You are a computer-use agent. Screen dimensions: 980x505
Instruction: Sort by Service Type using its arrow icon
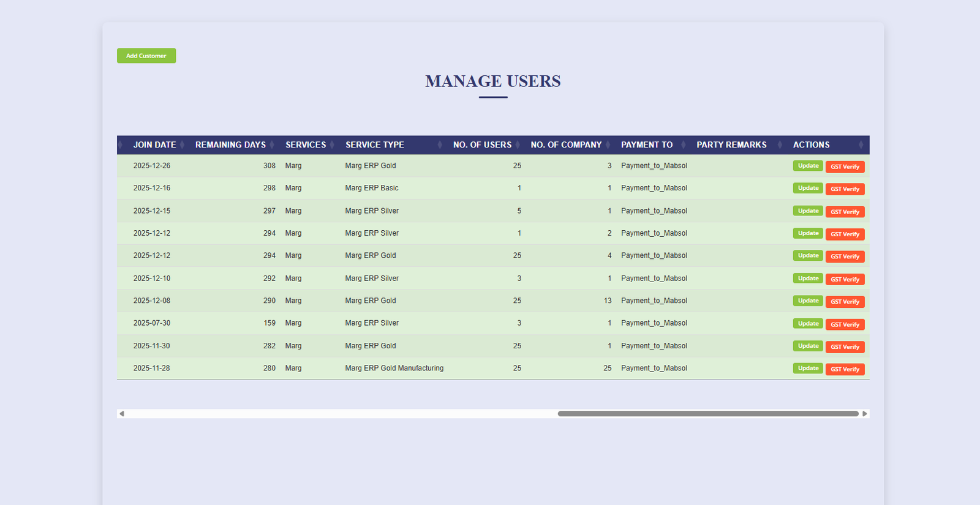[440, 145]
